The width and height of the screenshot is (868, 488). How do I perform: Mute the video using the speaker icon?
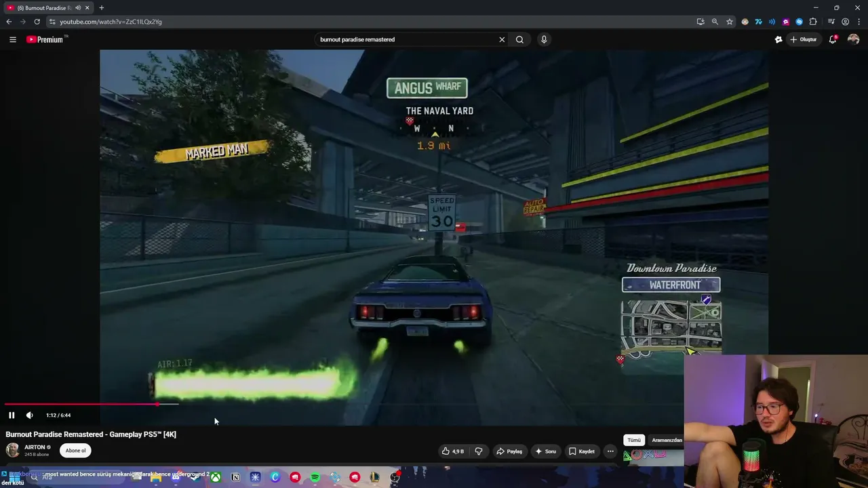coord(29,415)
